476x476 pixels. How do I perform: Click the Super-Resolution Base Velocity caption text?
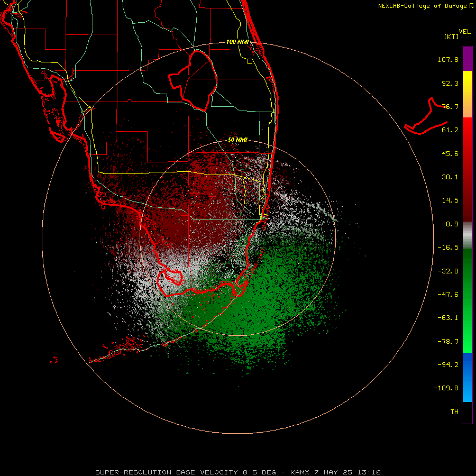click(x=238, y=472)
